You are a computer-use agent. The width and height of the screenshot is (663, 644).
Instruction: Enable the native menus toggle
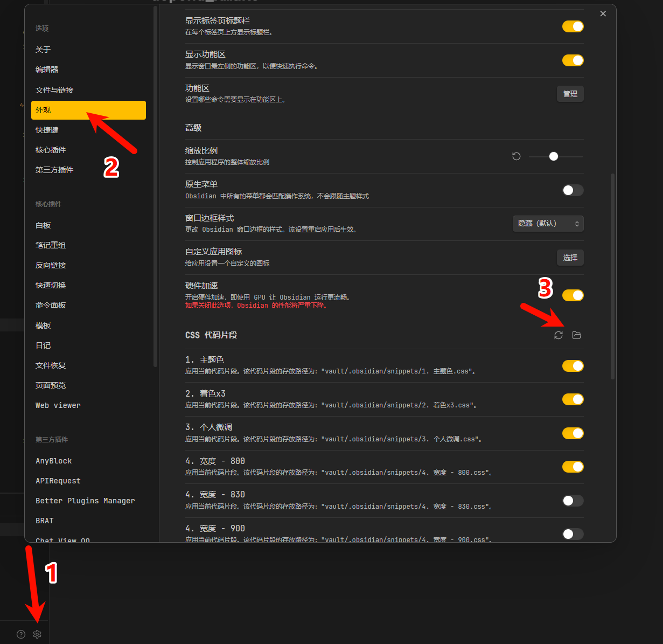(x=573, y=190)
